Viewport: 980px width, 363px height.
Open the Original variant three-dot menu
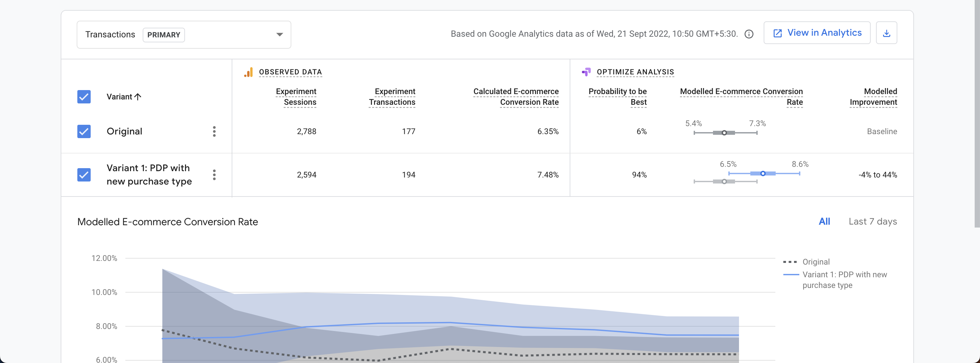click(214, 131)
